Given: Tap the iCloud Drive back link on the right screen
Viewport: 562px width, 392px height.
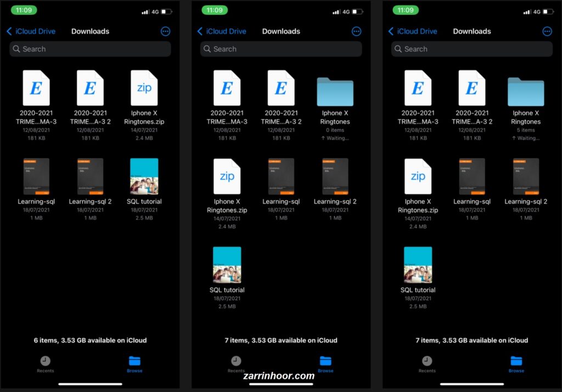Looking at the screenshot, I should (x=413, y=31).
